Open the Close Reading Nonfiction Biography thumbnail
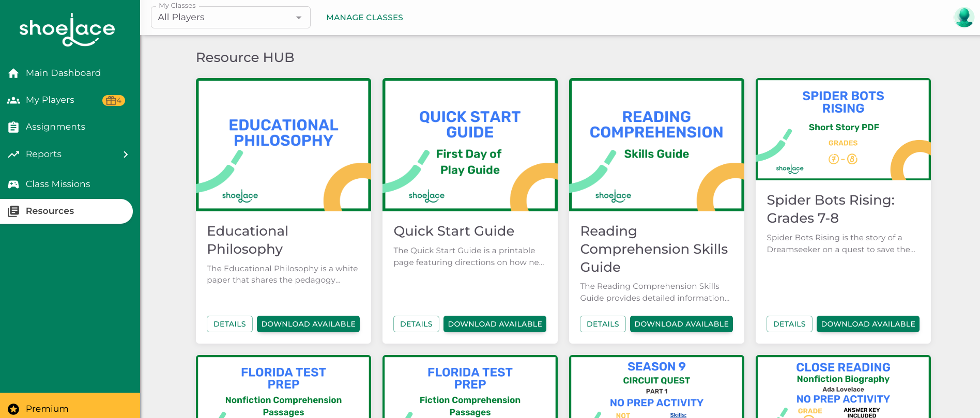The width and height of the screenshot is (980, 418). tap(843, 386)
